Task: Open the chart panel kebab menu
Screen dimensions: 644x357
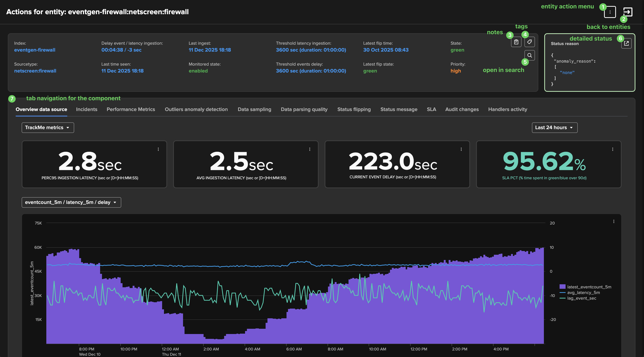Action: [x=614, y=221]
